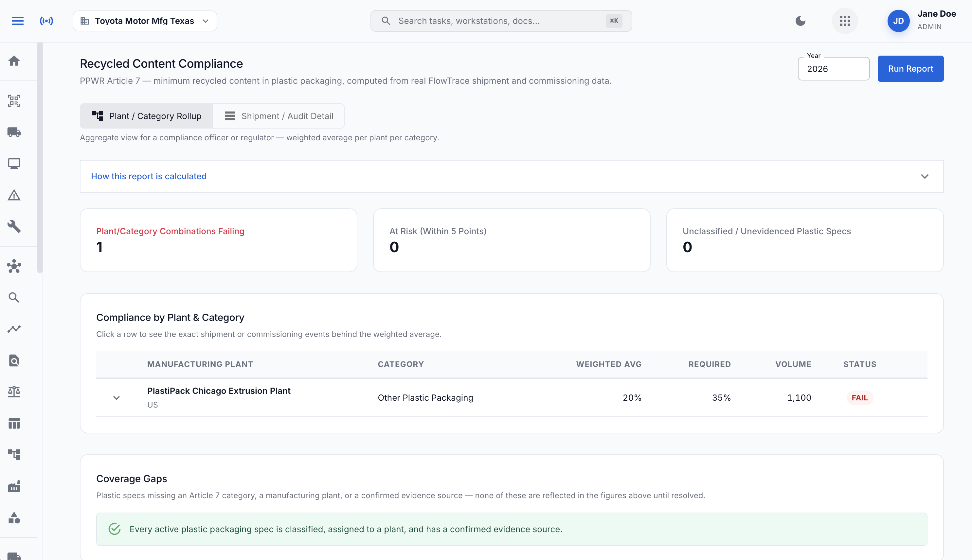
Task: Open the compliance balance scale icon
Action: (x=14, y=392)
